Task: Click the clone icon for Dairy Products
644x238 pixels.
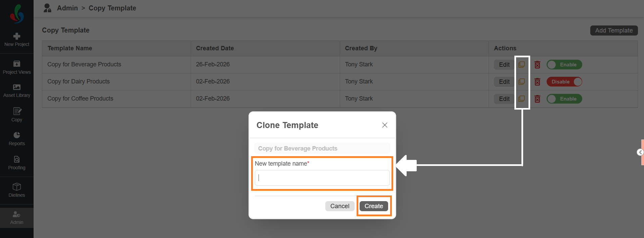Action: [x=521, y=81]
